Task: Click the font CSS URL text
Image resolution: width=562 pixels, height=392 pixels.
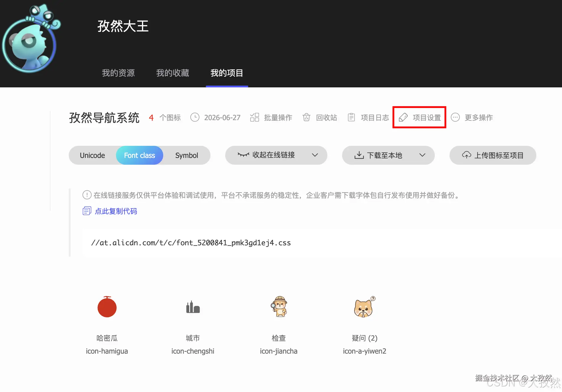Action: pyautogui.click(x=191, y=243)
